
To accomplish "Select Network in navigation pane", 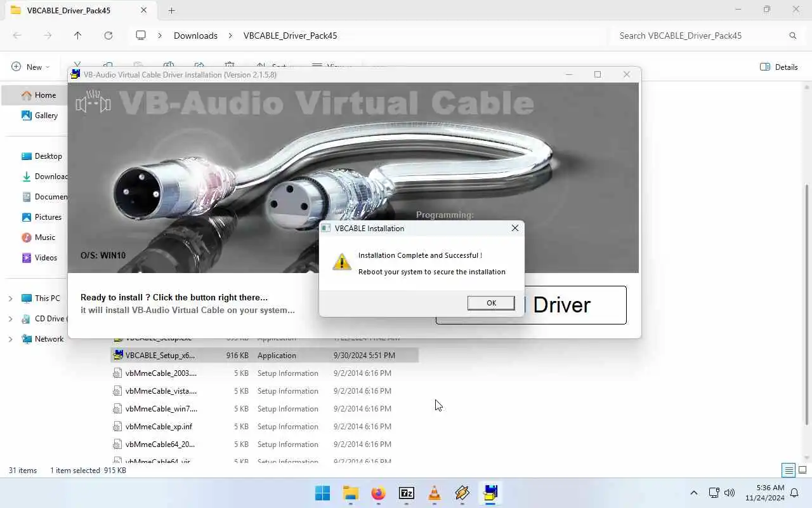I will (49, 339).
